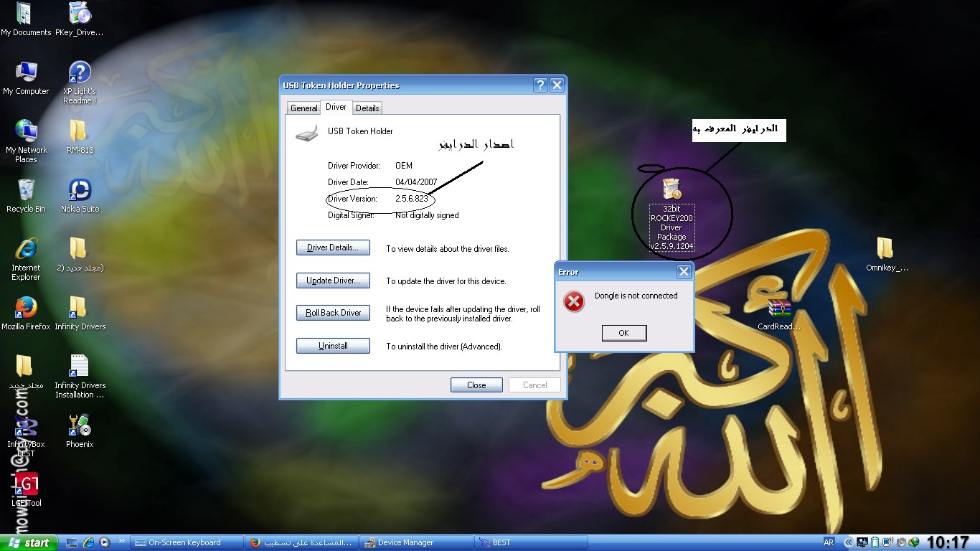Click Show Desktop quick launch icon

(71, 542)
